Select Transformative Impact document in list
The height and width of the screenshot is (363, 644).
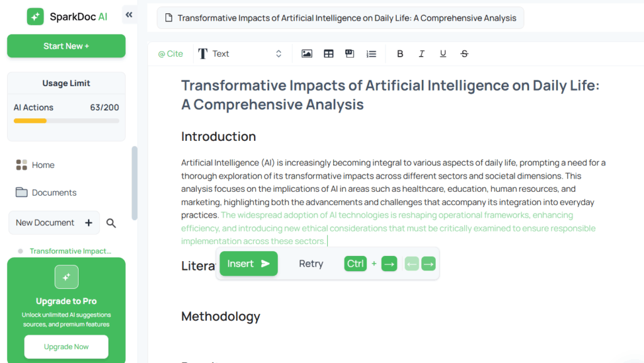pyautogui.click(x=70, y=251)
